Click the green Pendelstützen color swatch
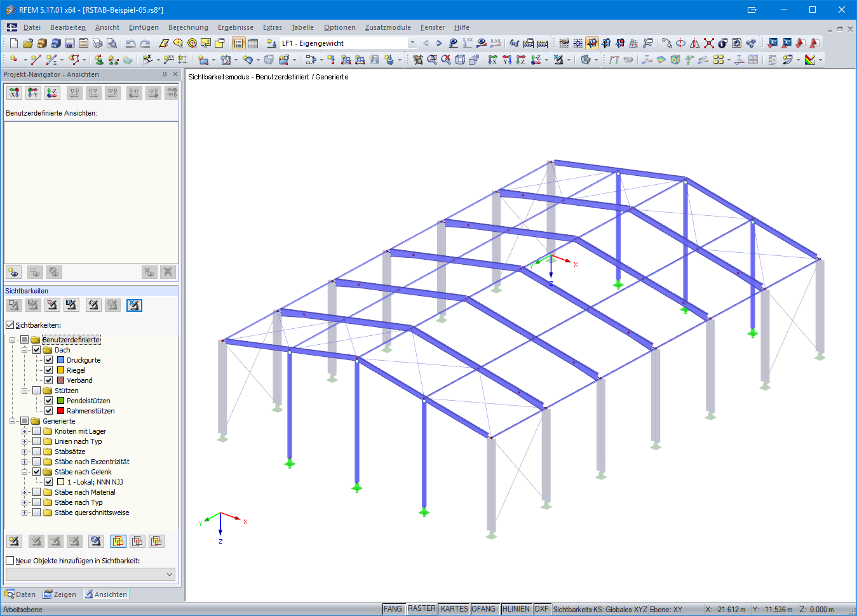 click(x=60, y=401)
